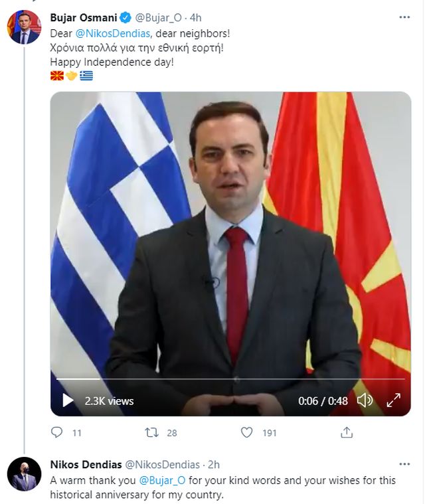
Task: Click the reply icon under the tweet
Action: 57,432
